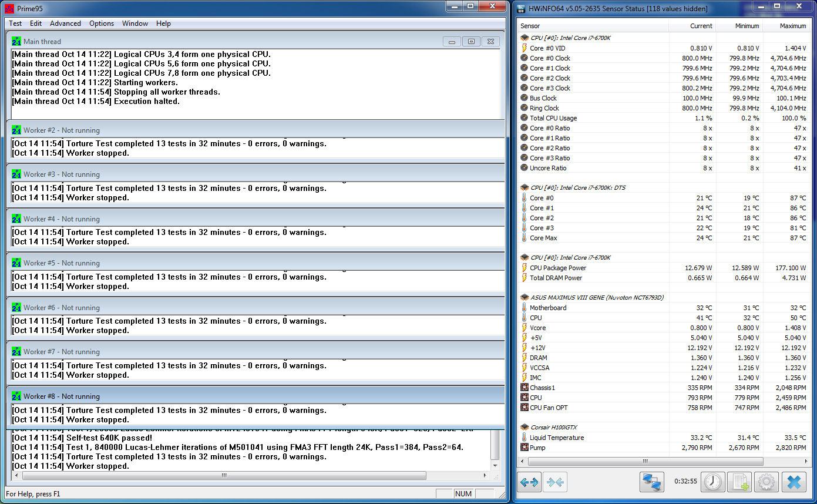Click the thermometer icon next to Core Max

pos(525,238)
